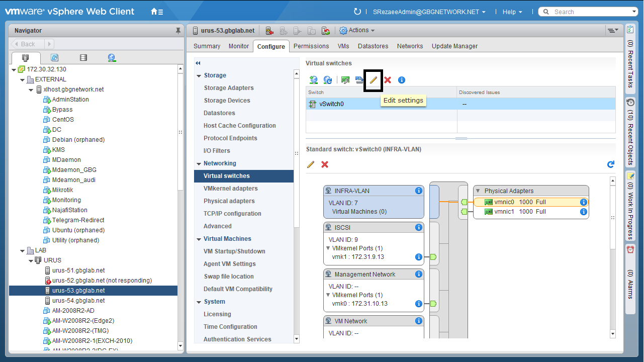The height and width of the screenshot is (362, 644).
Task: Go to Storage Adapters settings
Action: (229, 88)
